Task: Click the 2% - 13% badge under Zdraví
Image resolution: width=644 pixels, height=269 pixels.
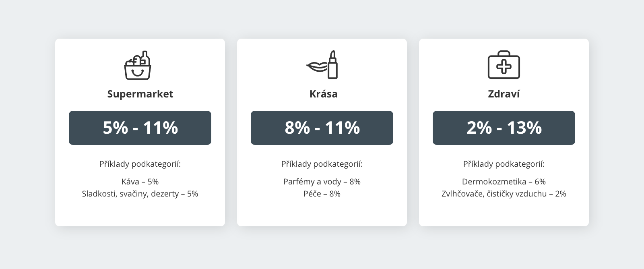Action: point(504,128)
